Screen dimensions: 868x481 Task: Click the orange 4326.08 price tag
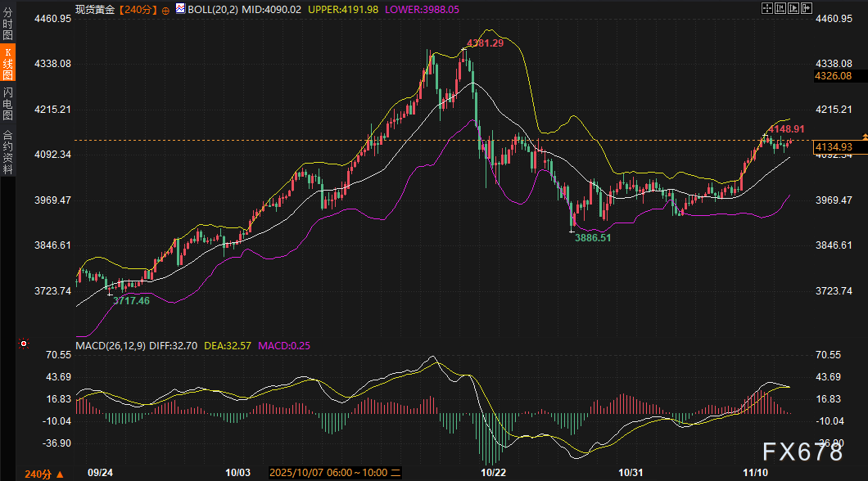[834, 76]
